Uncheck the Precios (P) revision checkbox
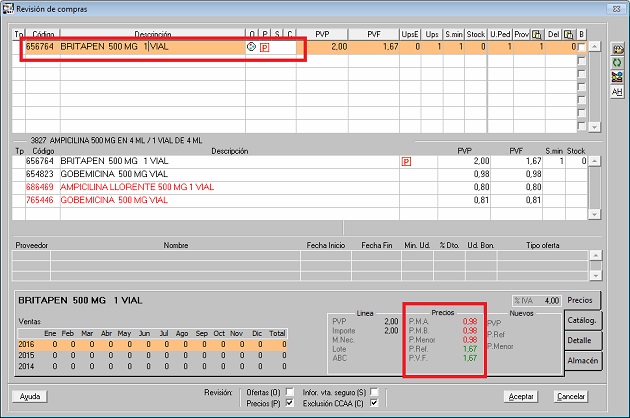This screenshot has width=630, height=418. click(289, 403)
